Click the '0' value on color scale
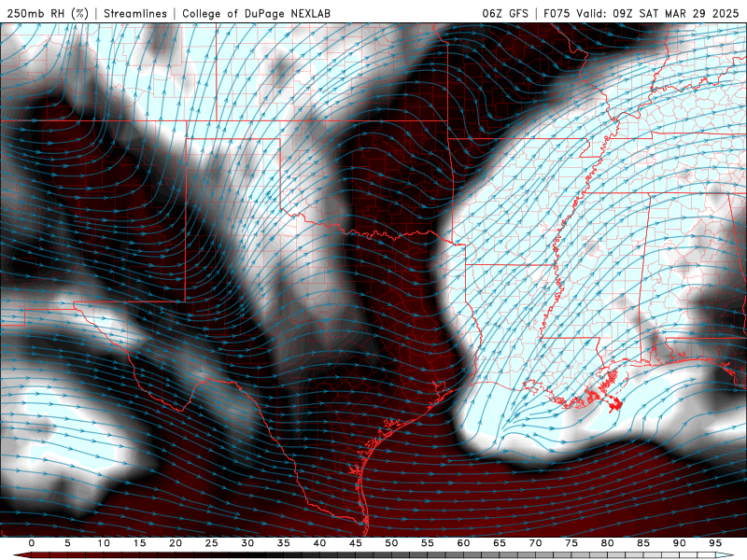Screen dimensions: 747x560 32,543
